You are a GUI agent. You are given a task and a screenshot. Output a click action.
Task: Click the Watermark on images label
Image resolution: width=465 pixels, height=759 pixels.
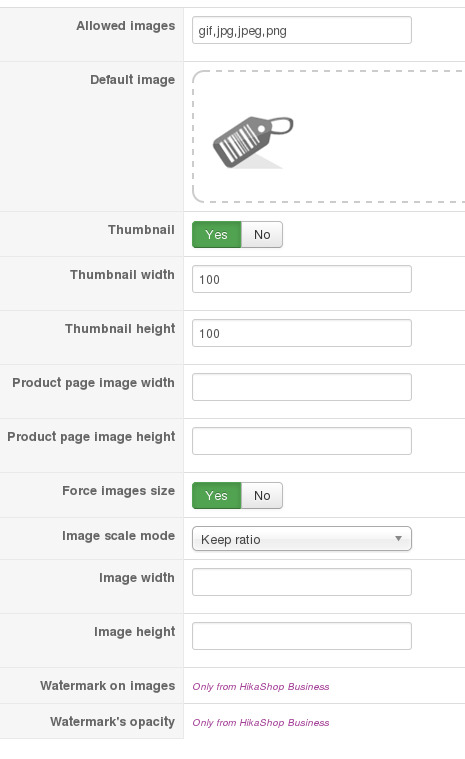[108, 686]
